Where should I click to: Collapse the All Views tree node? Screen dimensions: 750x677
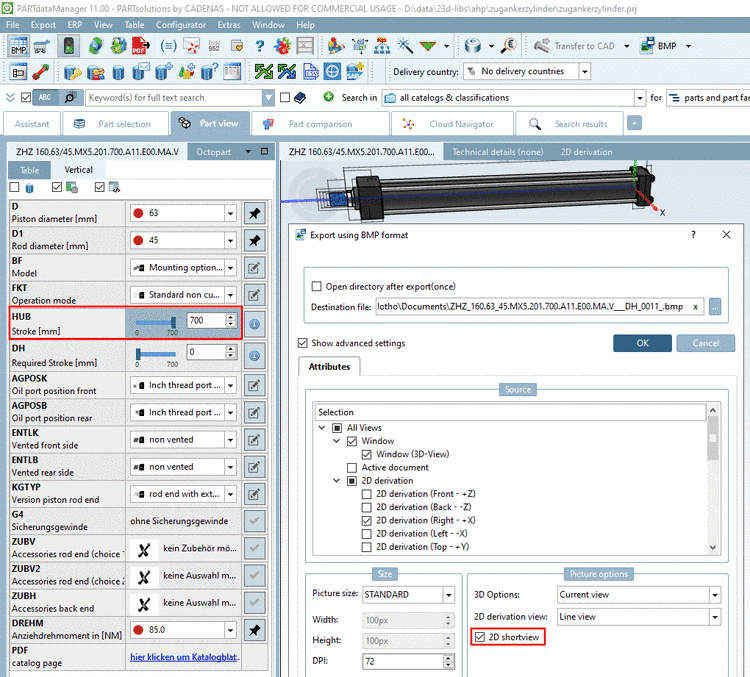pyautogui.click(x=322, y=428)
